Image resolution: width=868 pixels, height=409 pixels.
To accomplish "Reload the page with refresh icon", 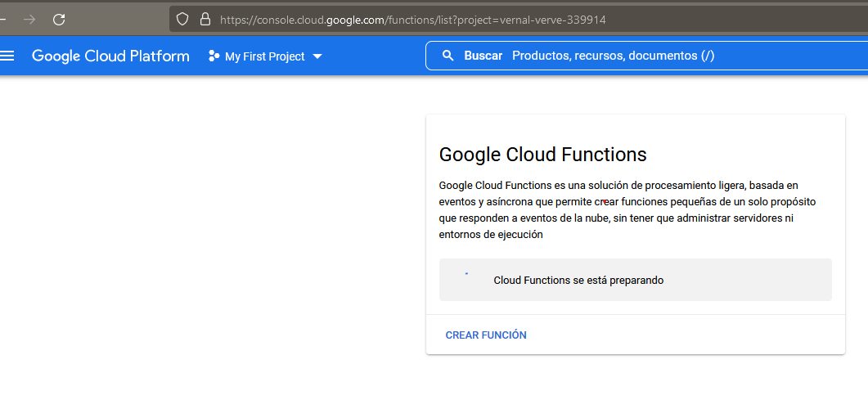I will tap(59, 20).
